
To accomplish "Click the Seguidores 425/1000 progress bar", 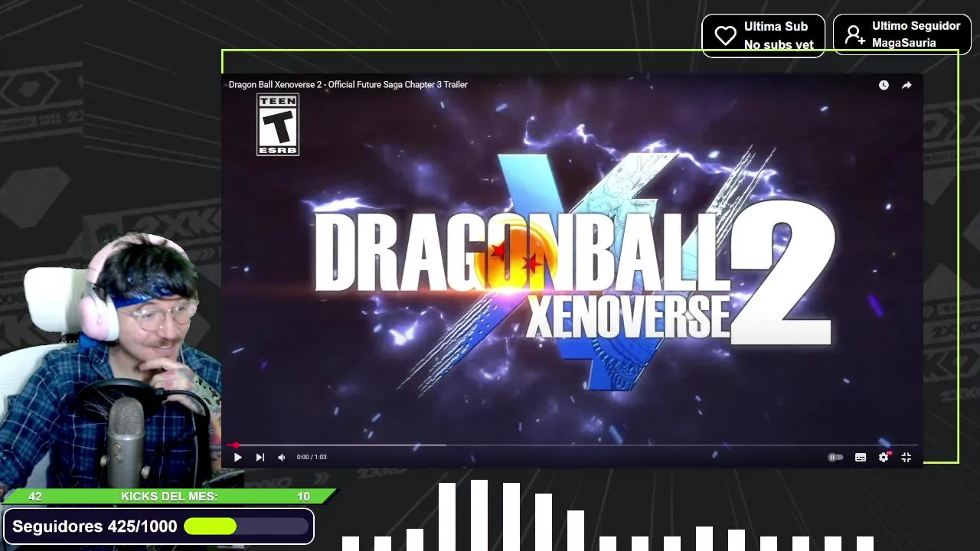I will (x=247, y=527).
